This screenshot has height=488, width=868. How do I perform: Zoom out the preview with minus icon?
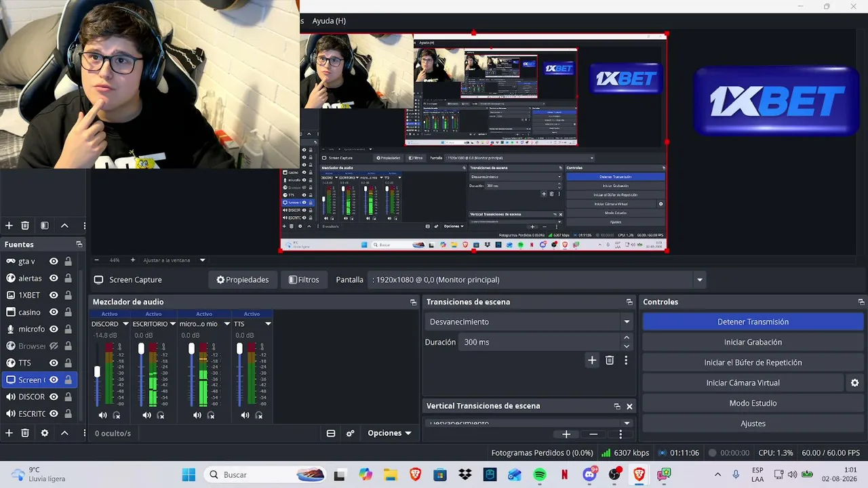[96, 260]
